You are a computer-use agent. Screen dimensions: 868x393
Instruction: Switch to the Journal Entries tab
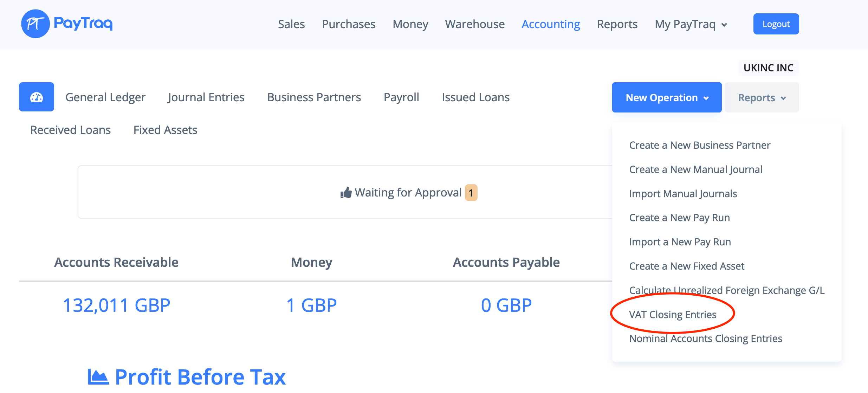coord(206,97)
